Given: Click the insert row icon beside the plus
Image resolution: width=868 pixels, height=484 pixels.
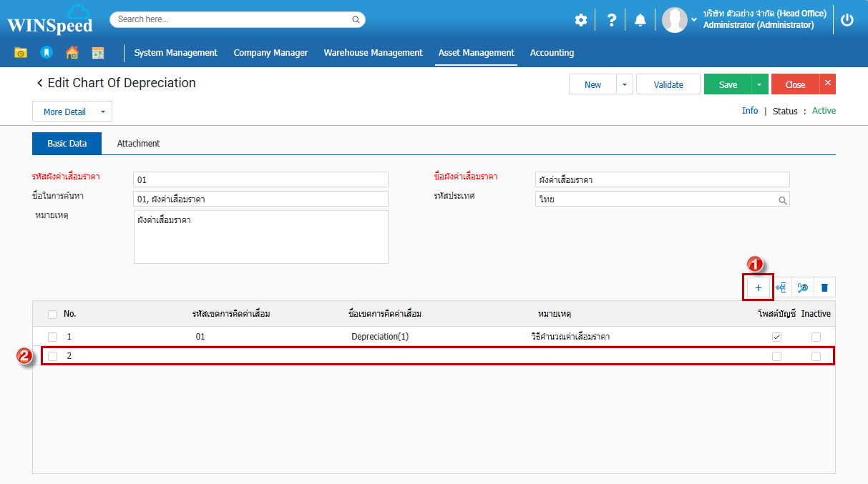Looking at the screenshot, I should point(781,287).
